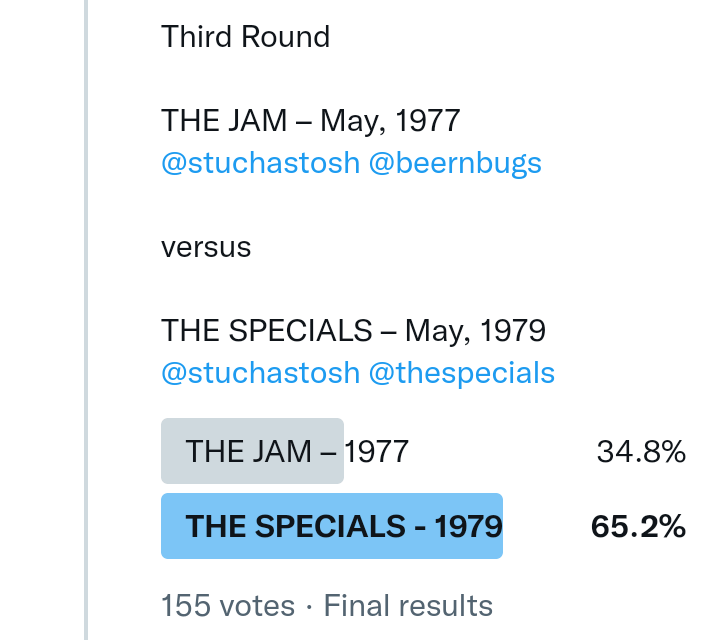720x640 pixels.
Task: Click the 34.8% poll percentage
Action: click(641, 452)
